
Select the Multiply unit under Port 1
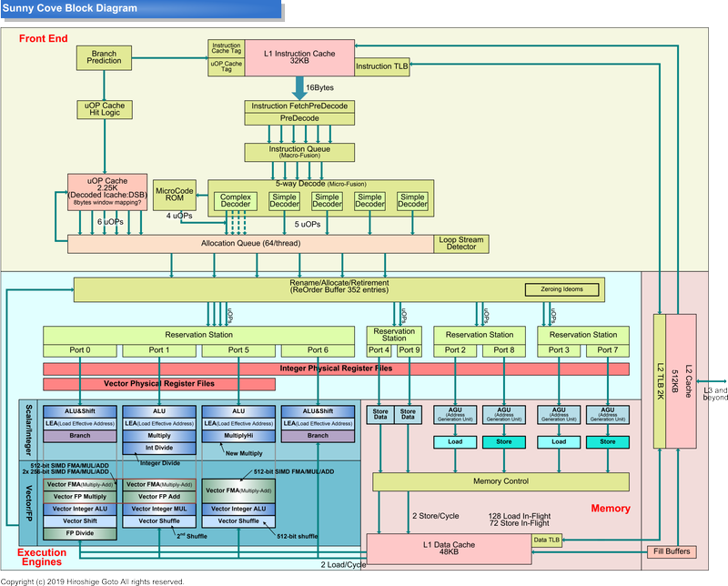pyautogui.click(x=159, y=436)
